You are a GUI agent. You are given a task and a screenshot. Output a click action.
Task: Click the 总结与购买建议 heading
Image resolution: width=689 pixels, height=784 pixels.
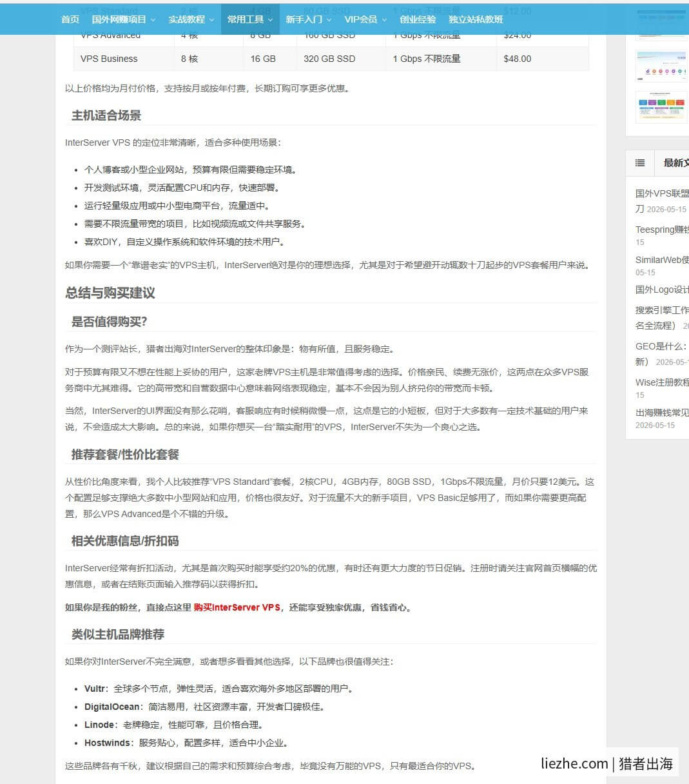click(x=110, y=293)
